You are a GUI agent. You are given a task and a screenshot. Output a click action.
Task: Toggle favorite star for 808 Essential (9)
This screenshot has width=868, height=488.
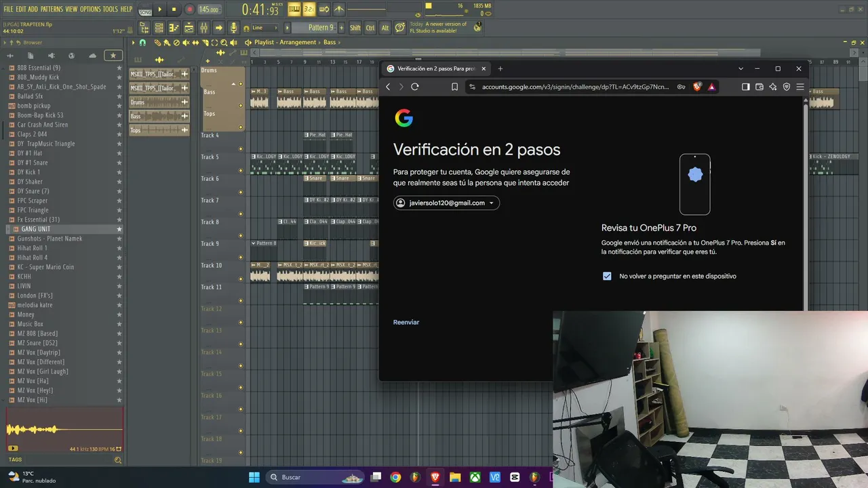click(x=119, y=68)
